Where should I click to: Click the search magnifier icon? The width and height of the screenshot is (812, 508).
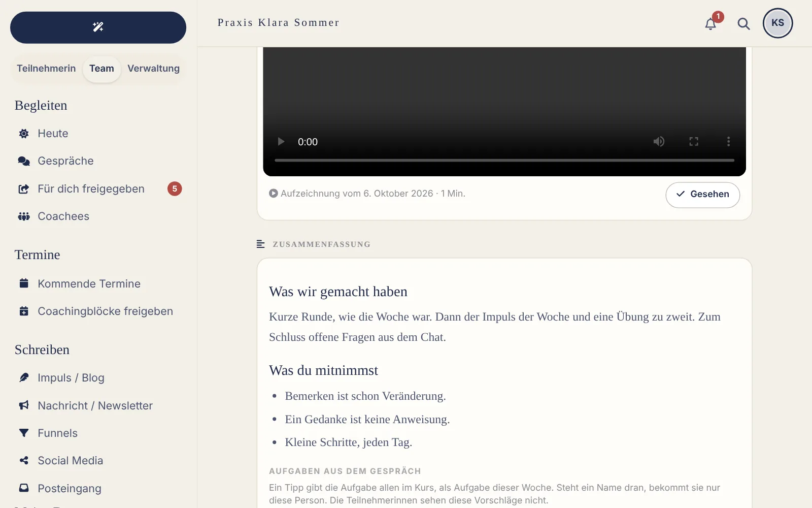(743, 24)
